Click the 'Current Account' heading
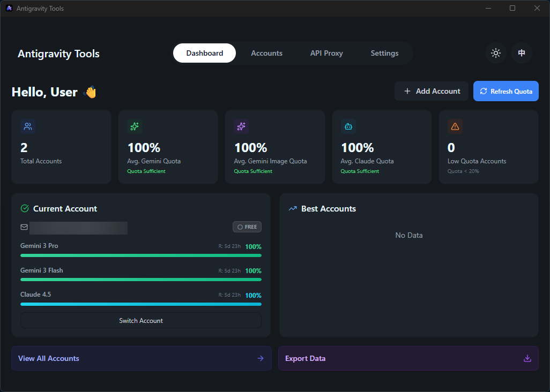Image resolution: width=550 pixels, height=392 pixels. [65, 209]
